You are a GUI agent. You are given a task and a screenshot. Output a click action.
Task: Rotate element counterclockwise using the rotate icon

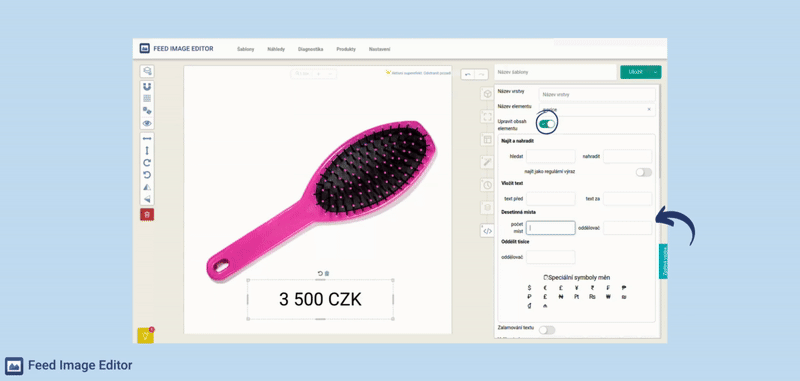pos(147,175)
